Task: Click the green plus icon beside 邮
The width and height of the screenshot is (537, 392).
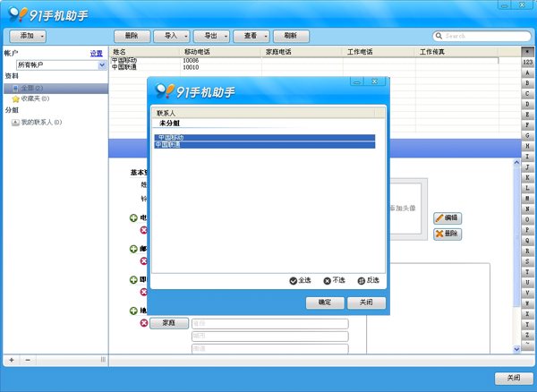Action: pos(133,249)
